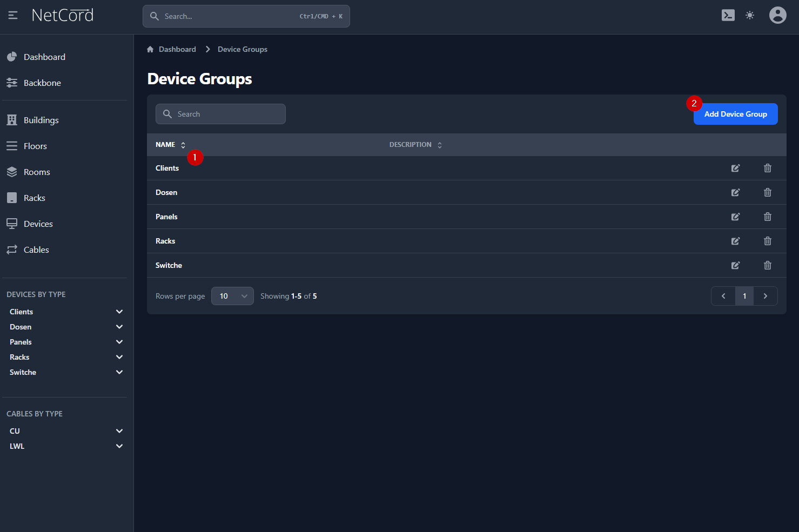Click the Rooms layers icon

click(12, 172)
